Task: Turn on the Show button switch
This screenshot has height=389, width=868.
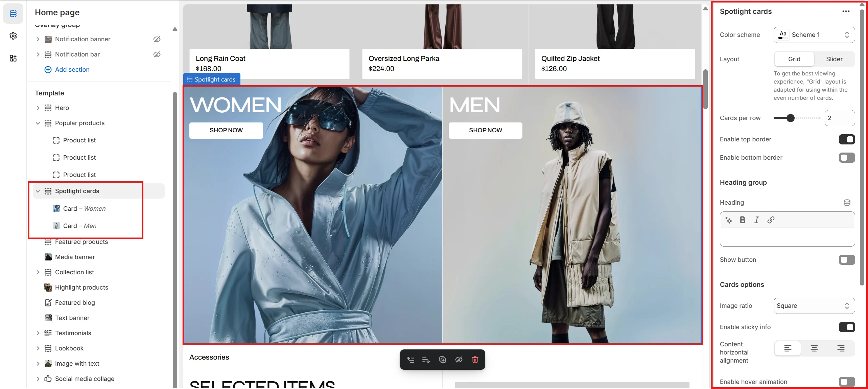Action: pos(846,260)
